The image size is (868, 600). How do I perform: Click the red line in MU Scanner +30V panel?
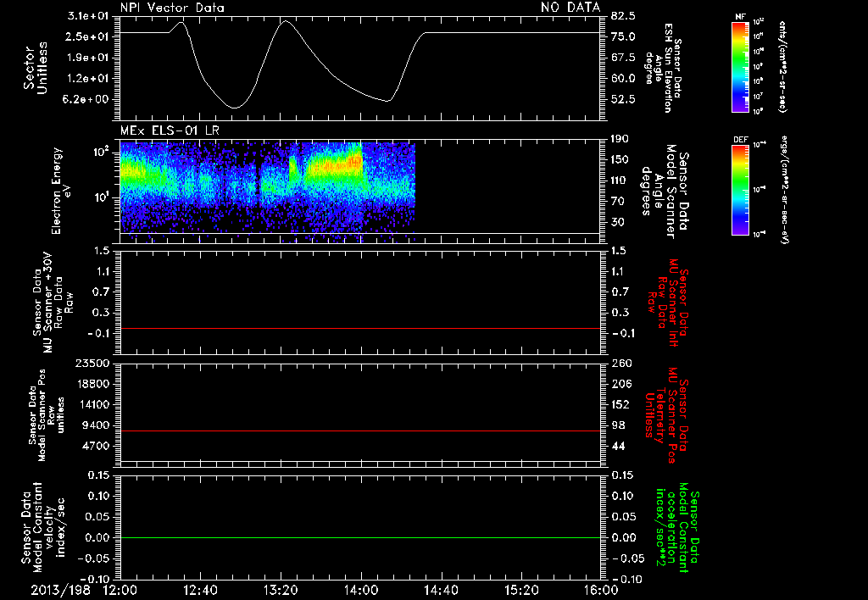point(360,329)
